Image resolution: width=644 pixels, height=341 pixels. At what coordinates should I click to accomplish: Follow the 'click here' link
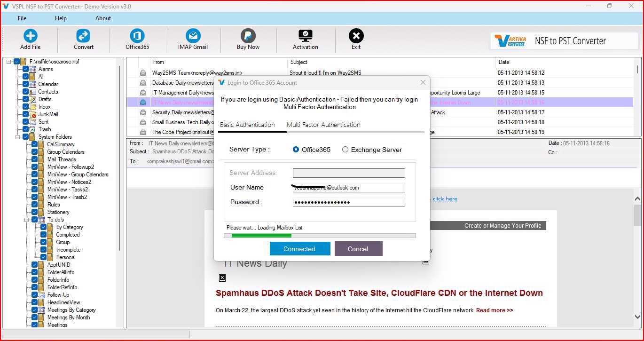pyautogui.click(x=445, y=198)
